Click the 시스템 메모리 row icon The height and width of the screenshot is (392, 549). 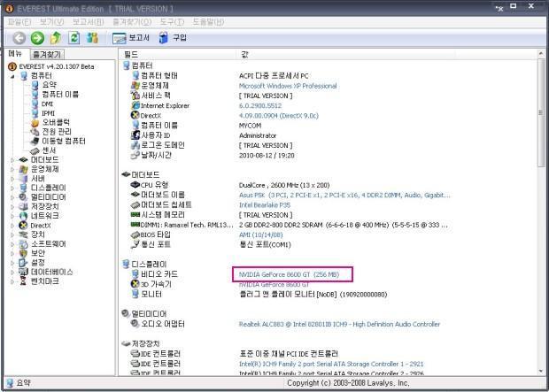click(x=135, y=214)
